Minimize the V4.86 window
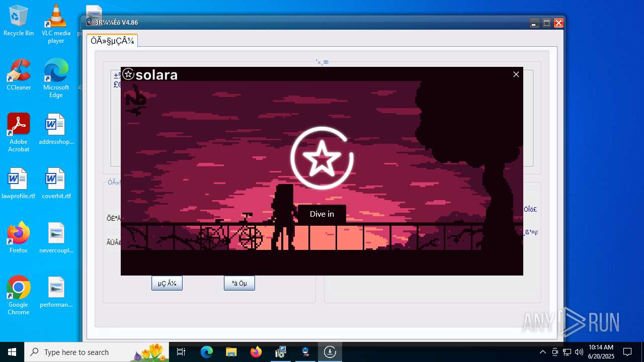This screenshot has height=362, width=644. [x=534, y=23]
